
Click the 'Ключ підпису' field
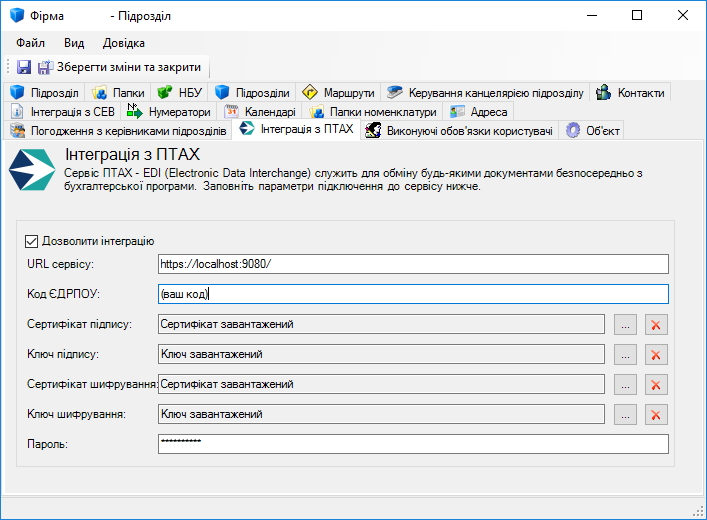[x=381, y=354]
